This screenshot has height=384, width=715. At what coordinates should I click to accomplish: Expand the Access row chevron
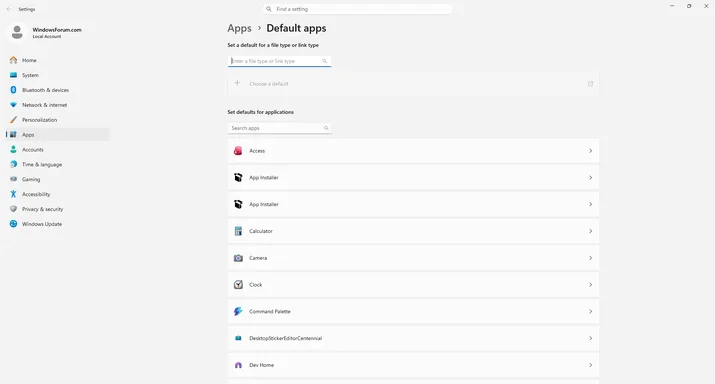click(x=591, y=151)
